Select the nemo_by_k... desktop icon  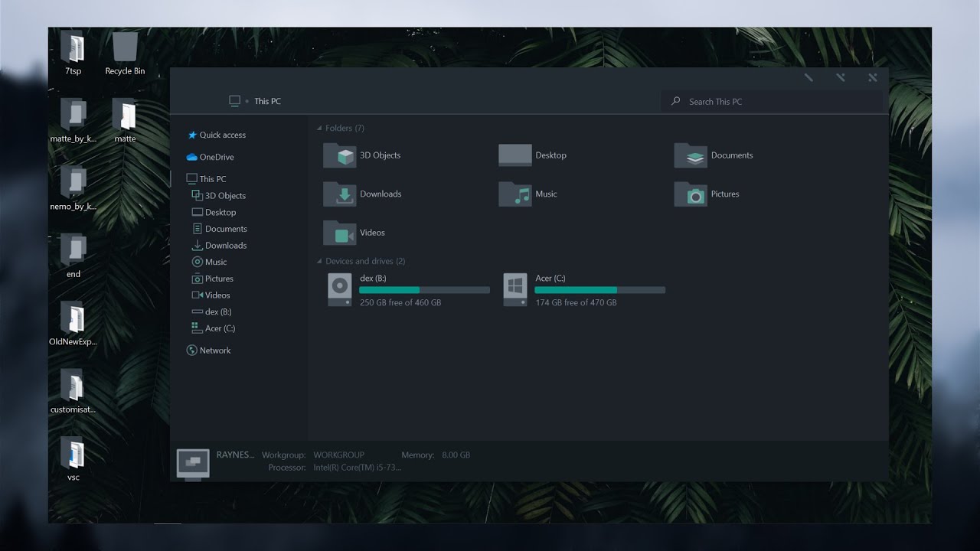coord(73,182)
